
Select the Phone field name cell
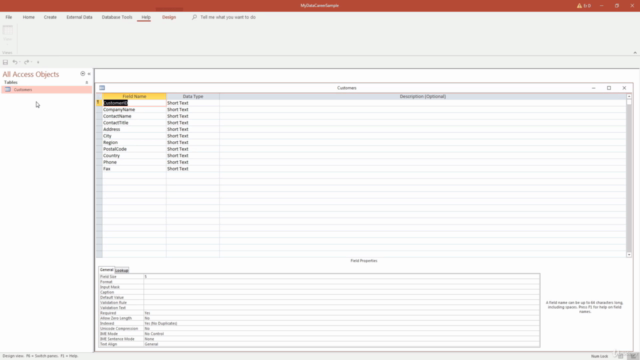point(134,162)
